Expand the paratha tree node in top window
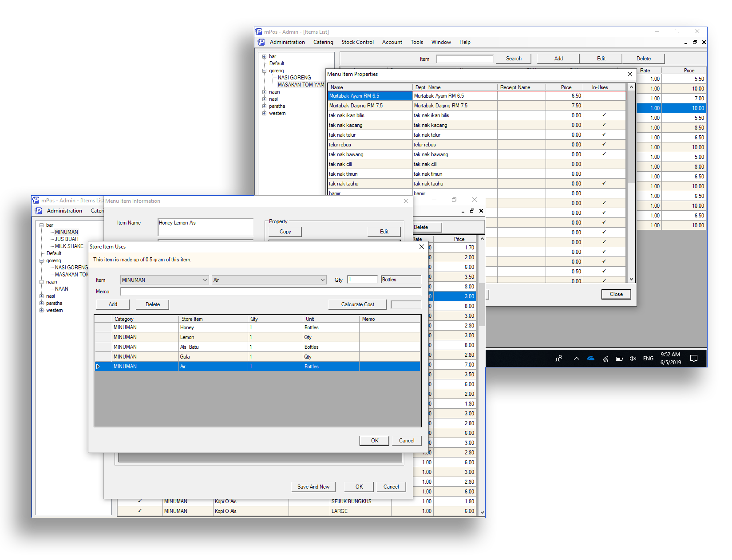Viewport: 732px width, 560px height. coord(265,106)
